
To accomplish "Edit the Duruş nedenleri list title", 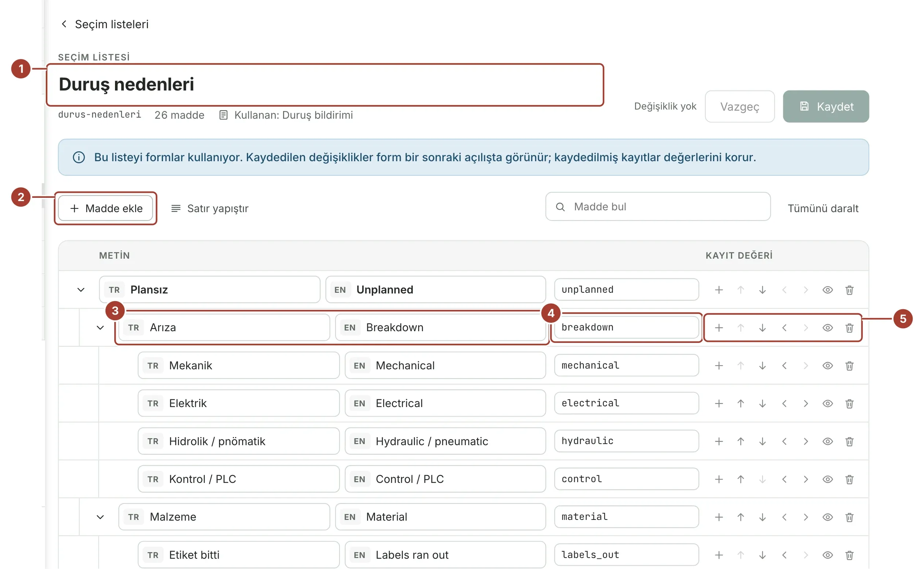I will tap(325, 84).
